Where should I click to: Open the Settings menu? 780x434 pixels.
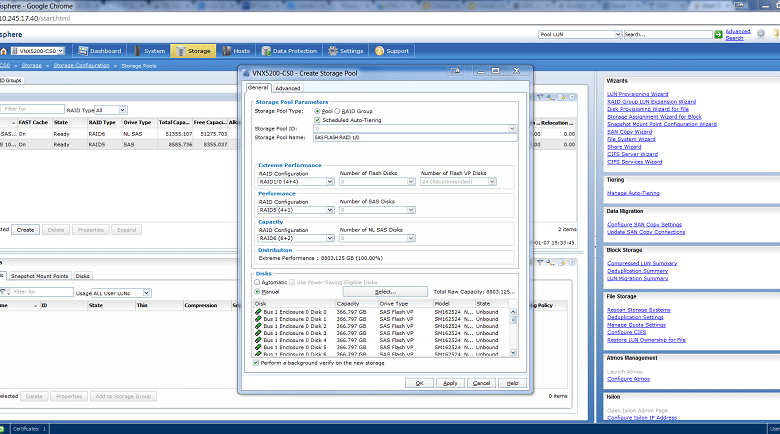pyautogui.click(x=346, y=51)
